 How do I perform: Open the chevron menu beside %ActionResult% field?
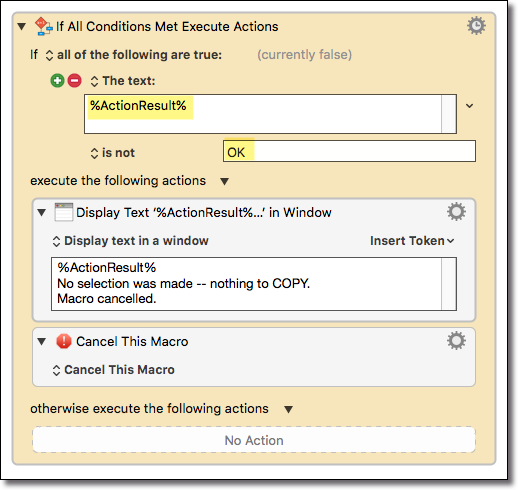point(470,106)
